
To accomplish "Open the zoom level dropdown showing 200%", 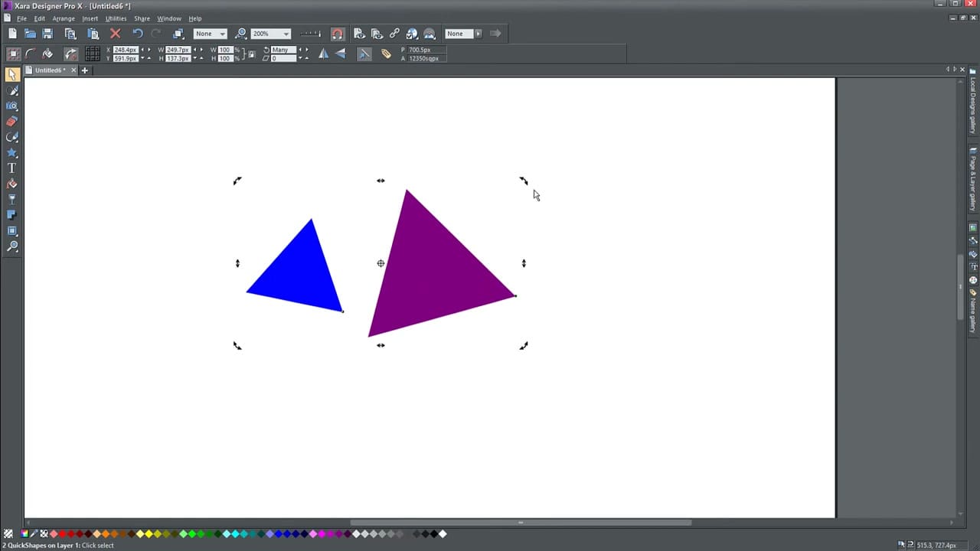I will [285, 33].
